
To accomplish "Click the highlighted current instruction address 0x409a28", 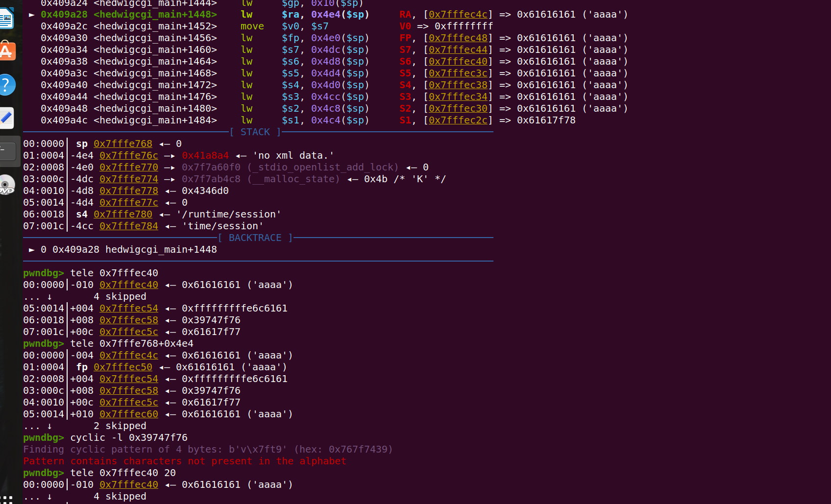I will pyautogui.click(x=64, y=14).
